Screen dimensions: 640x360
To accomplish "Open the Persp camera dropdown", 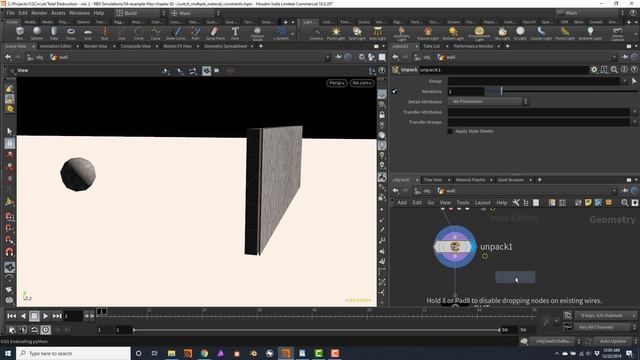I will [x=337, y=83].
